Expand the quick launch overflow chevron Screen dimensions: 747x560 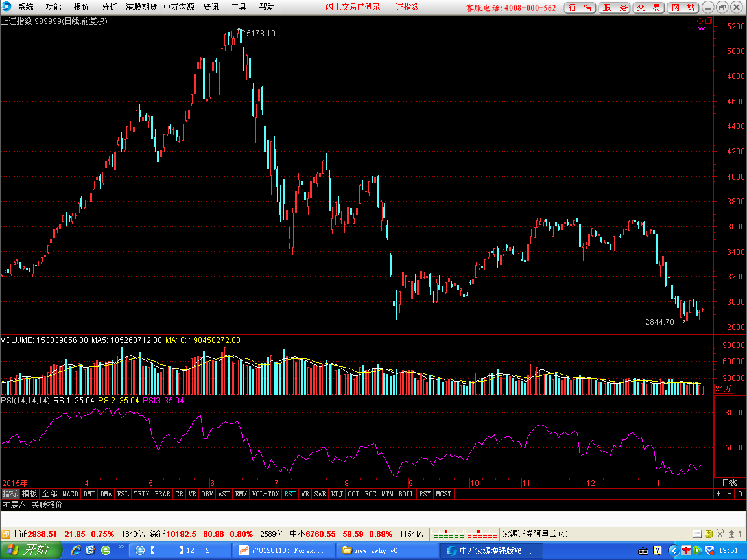tap(121, 546)
